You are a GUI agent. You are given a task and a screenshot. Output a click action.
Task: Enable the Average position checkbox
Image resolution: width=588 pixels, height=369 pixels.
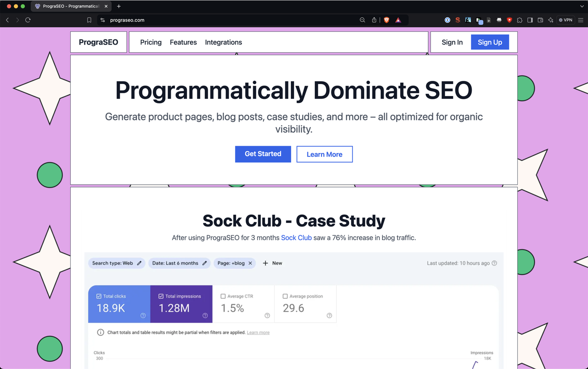pos(285,296)
